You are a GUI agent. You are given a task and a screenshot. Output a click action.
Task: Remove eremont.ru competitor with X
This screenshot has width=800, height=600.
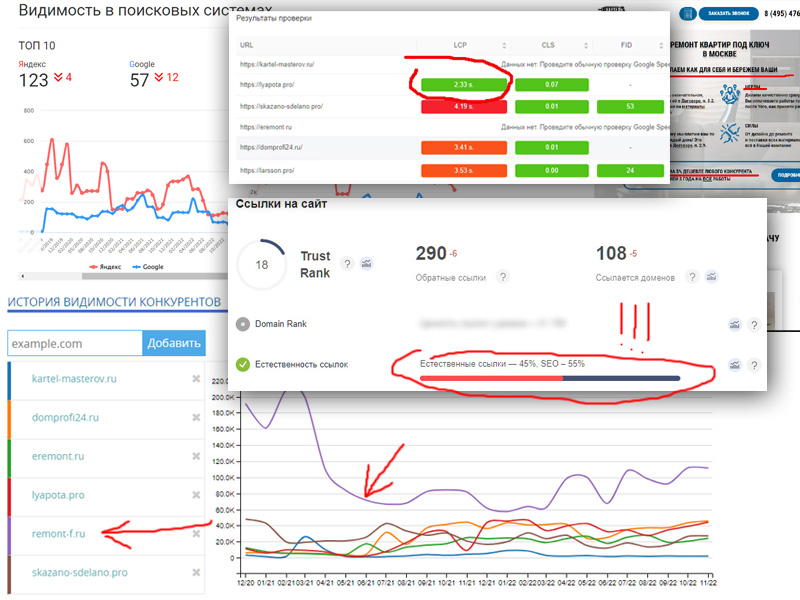(x=196, y=456)
